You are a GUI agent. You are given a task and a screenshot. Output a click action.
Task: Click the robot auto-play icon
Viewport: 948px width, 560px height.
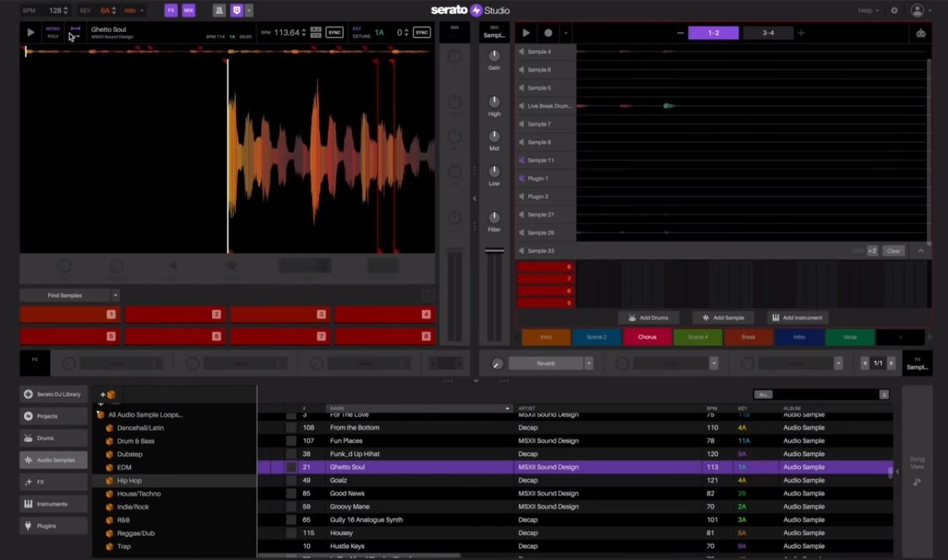coord(920,33)
